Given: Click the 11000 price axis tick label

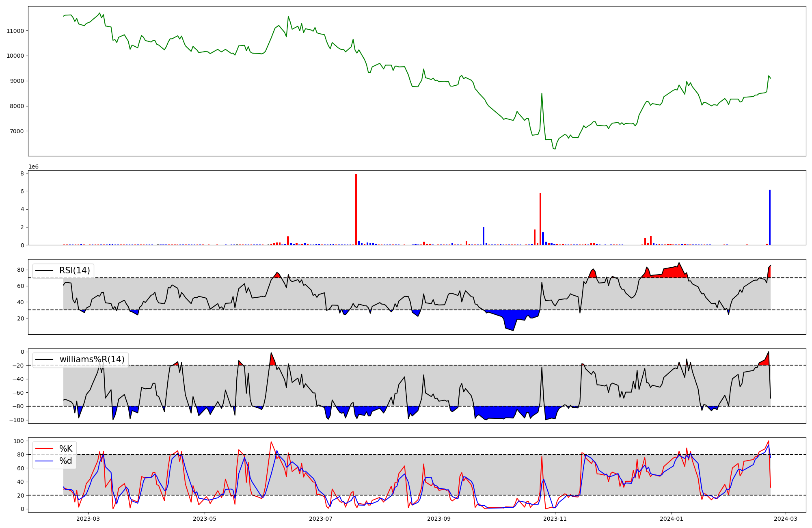Looking at the screenshot, I should (x=15, y=31).
